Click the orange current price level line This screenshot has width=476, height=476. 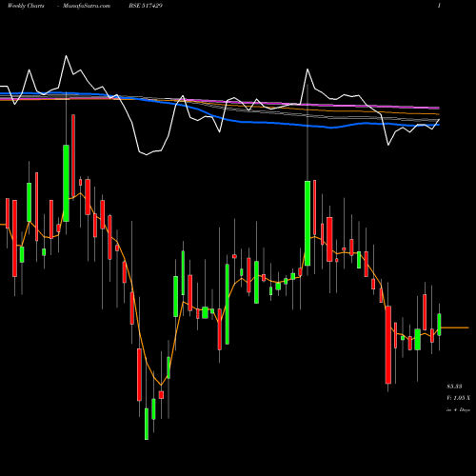(455, 327)
